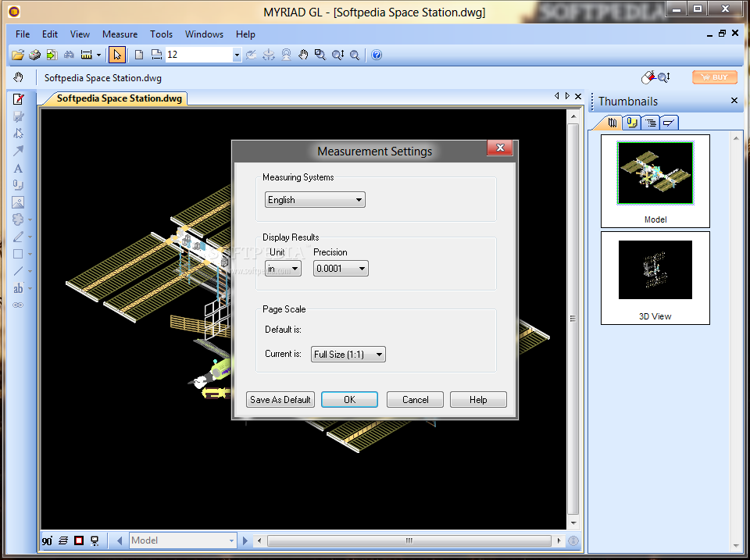750x560 pixels.
Task: Expand the Cloud tool options arrow
Action: (x=30, y=220)
